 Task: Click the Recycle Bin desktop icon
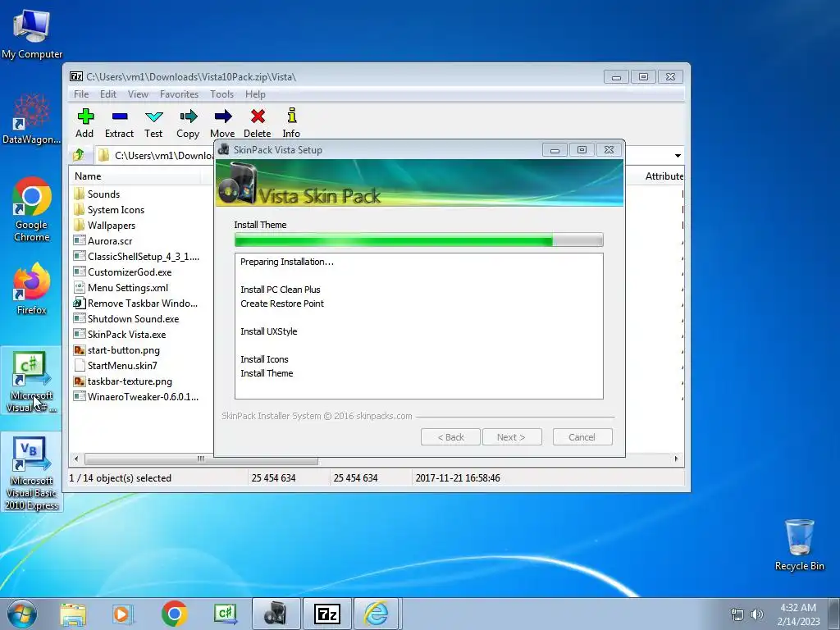799,546
